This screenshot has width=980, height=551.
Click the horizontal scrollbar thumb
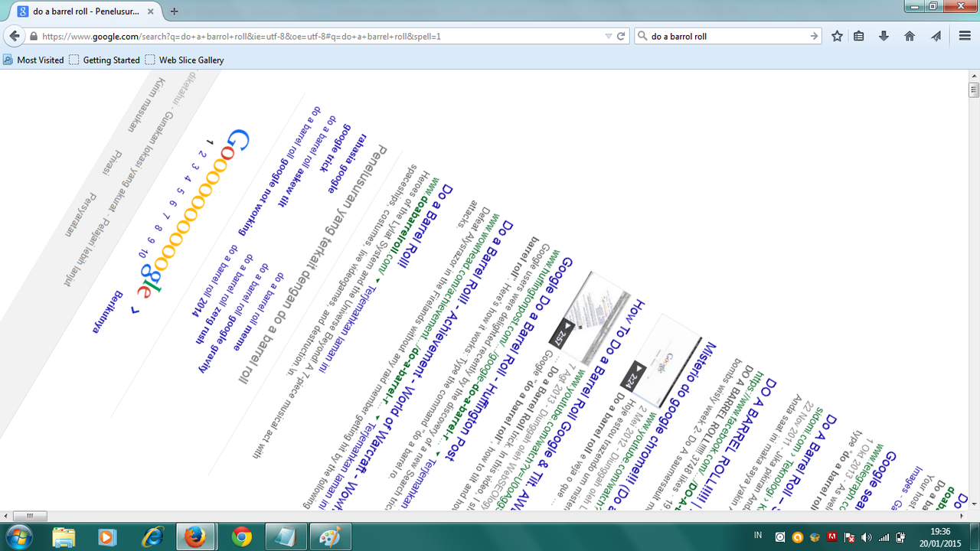click(30, 516)
